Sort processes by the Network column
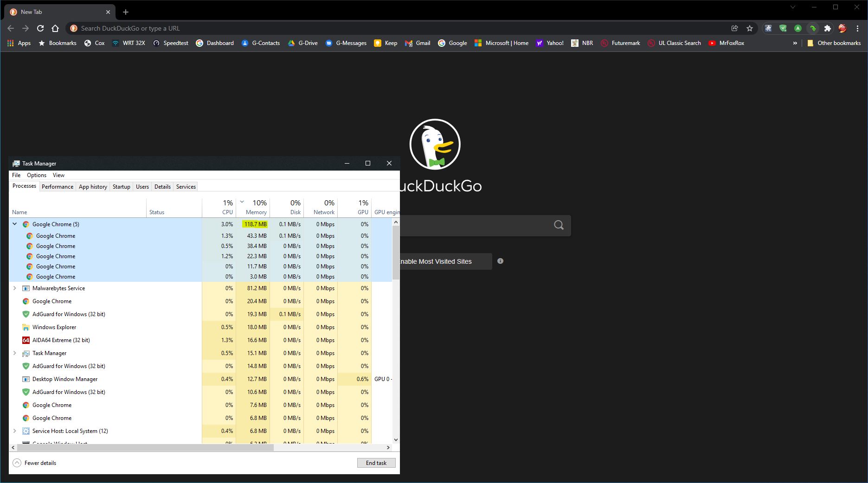Image resolution: width=868 pixels, height=483 pixels. pyautogui.click(x=321, y=208)
